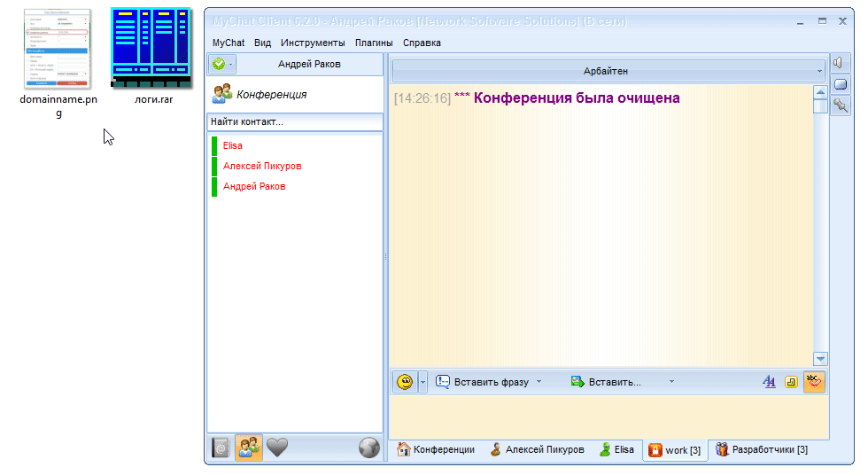Click the pin icon on right sidebar
This screenshot has width=868, height=475.
(x=841, y=105)
